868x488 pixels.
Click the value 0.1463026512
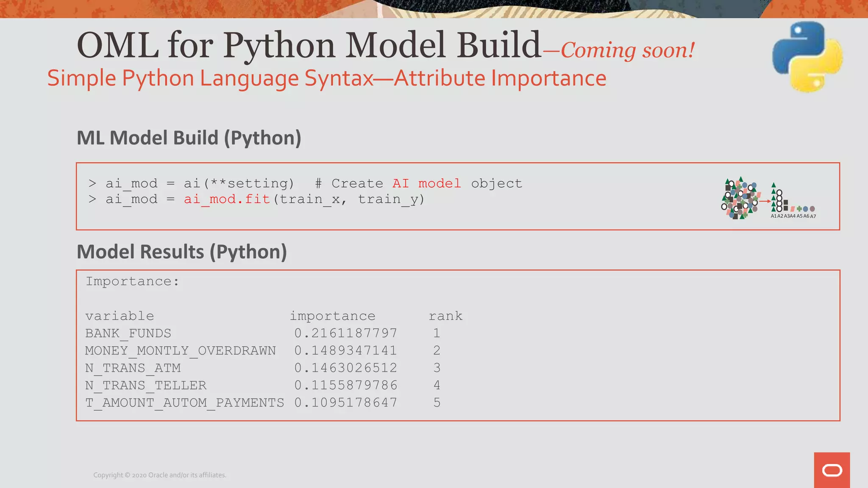point(346,368)
